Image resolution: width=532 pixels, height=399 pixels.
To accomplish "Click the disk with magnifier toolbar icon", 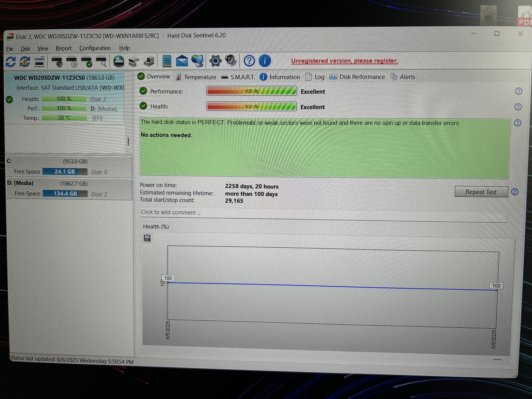I will (101, 62).
